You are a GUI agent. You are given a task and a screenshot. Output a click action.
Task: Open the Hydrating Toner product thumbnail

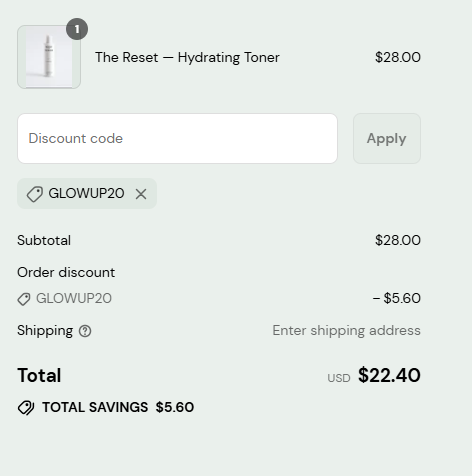(49, 57)
